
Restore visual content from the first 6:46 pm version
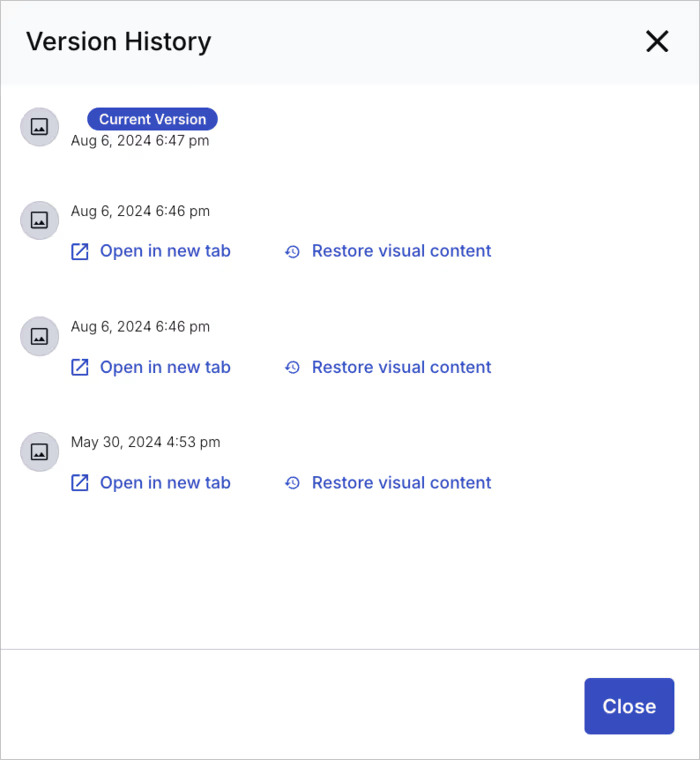pyautogui.click(x=401, y=251)
